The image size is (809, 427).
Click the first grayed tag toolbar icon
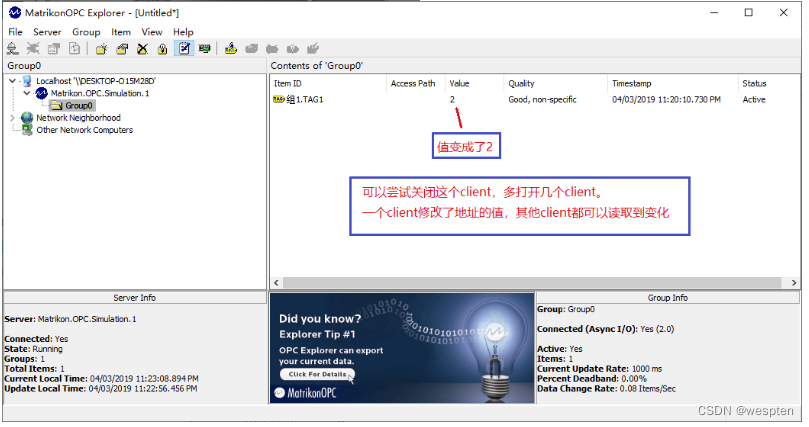pos(251,49)
